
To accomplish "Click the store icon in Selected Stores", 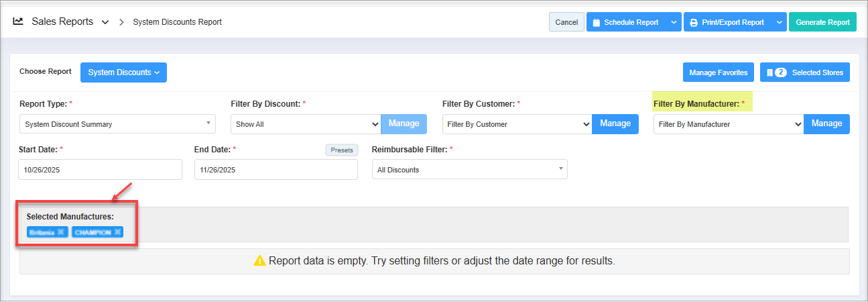I will coord(769,72).
